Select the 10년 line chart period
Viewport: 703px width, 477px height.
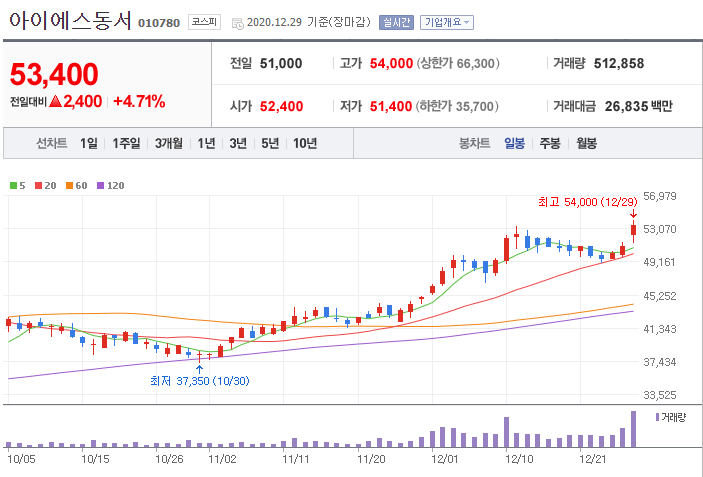(x=305, y=143)
